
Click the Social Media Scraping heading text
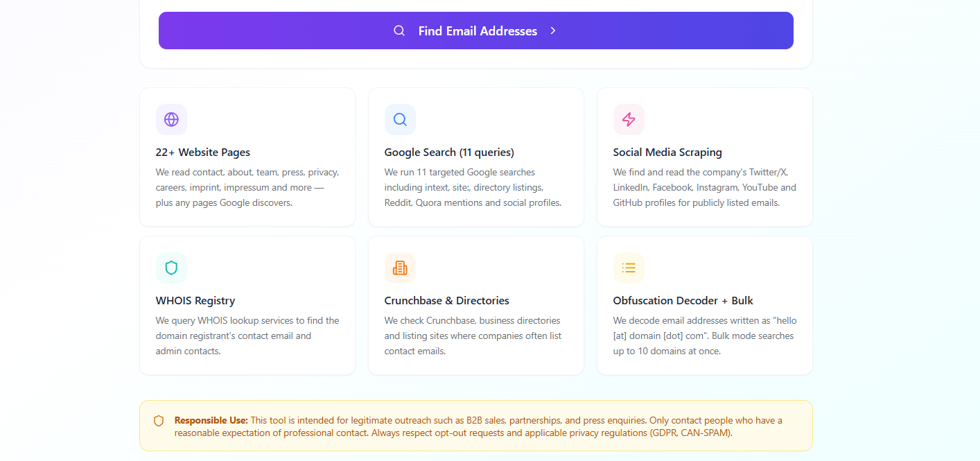(x=667, y=152)
